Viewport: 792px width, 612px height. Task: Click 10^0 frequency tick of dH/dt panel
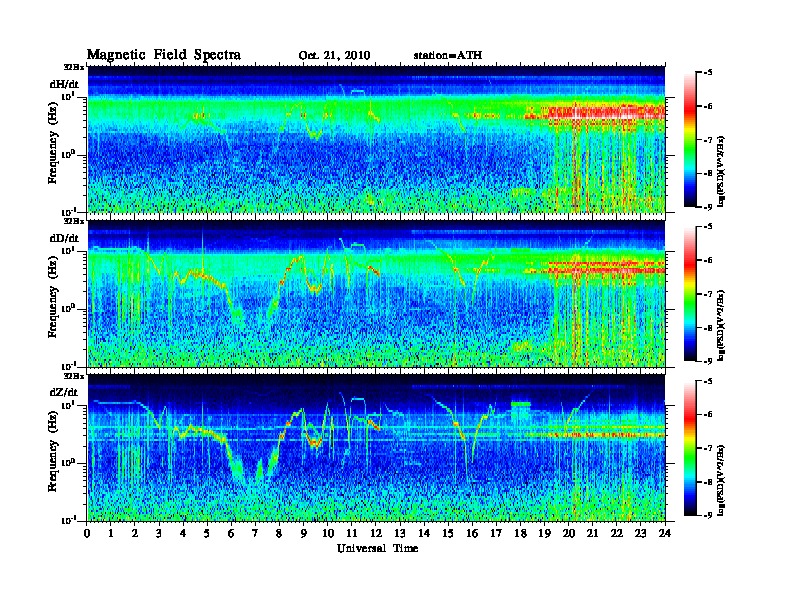click(x=68, y=155)
